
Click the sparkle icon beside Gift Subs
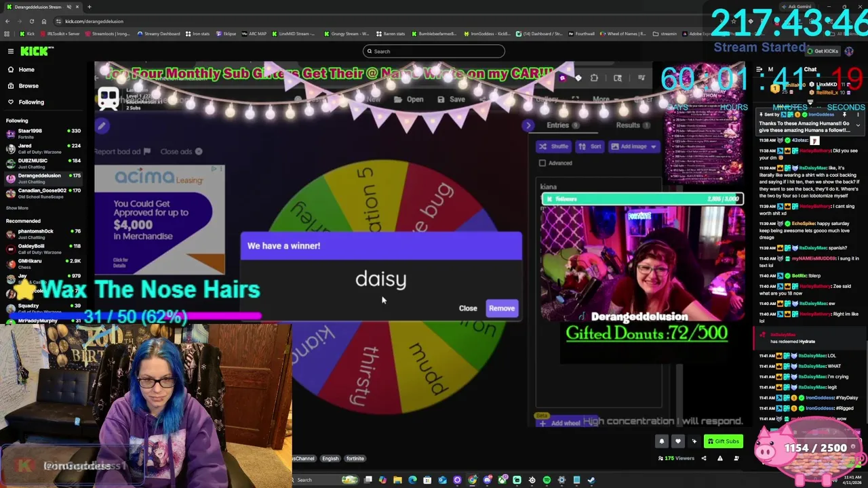click(x=694, y=441)
